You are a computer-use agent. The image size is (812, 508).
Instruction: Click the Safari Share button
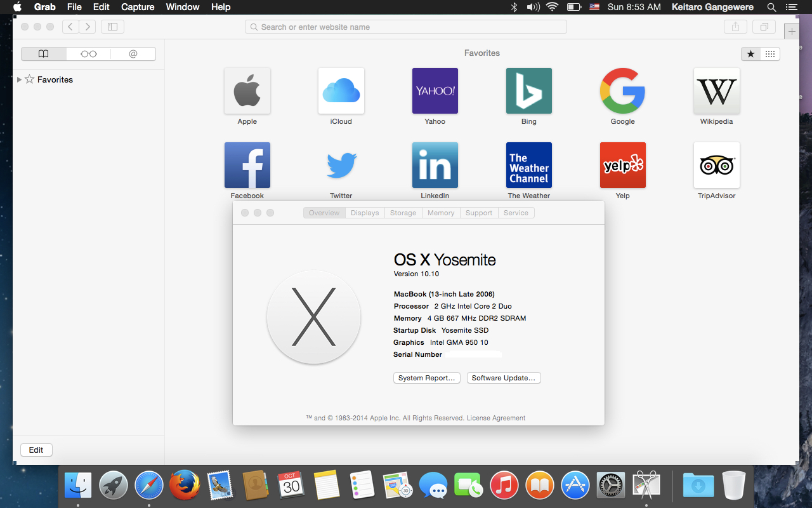736,27
